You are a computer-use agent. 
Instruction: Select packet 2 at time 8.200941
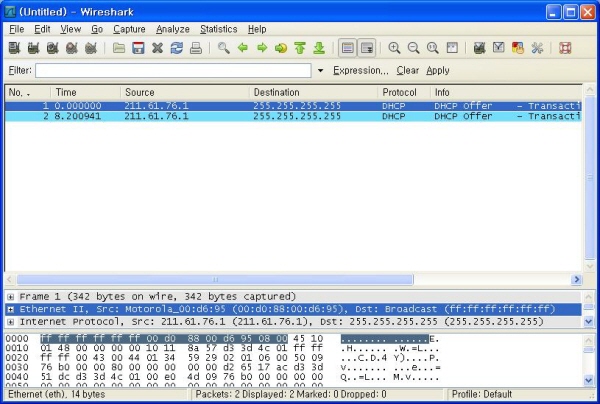tap(293, 116)
